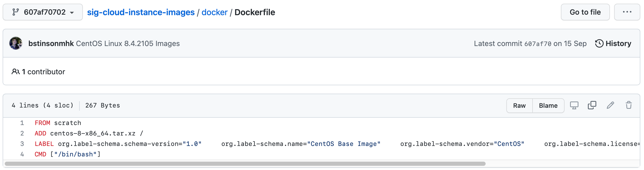Navigate to the docker folder breadcrumb
The height and width of the screenshot is (170, 644).
click(214, 12)
